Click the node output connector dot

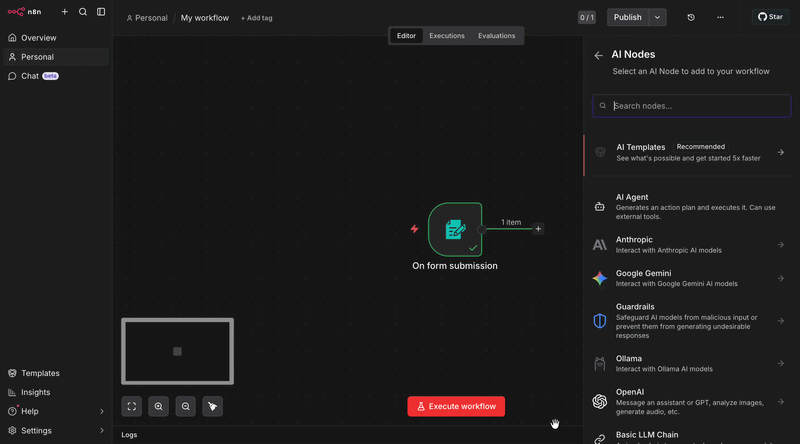482,230
